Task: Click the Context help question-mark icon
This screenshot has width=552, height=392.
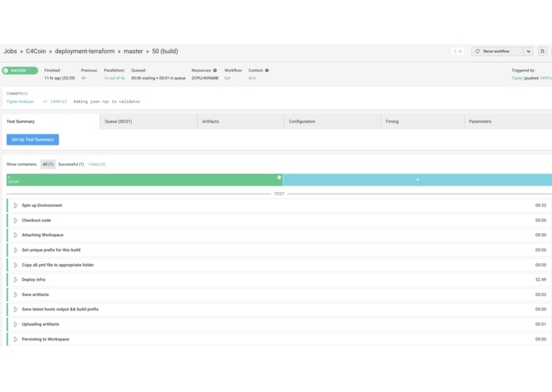Action: click(267, 71)
